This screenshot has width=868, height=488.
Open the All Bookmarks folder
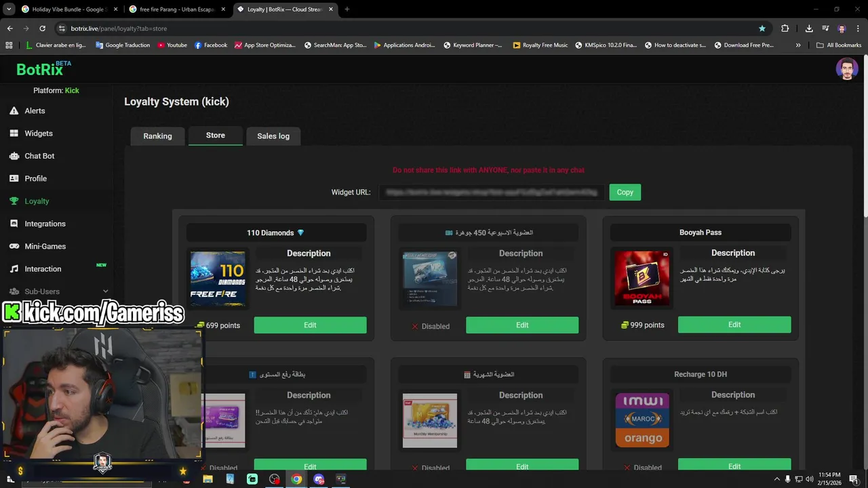click(x=839, y=45)
